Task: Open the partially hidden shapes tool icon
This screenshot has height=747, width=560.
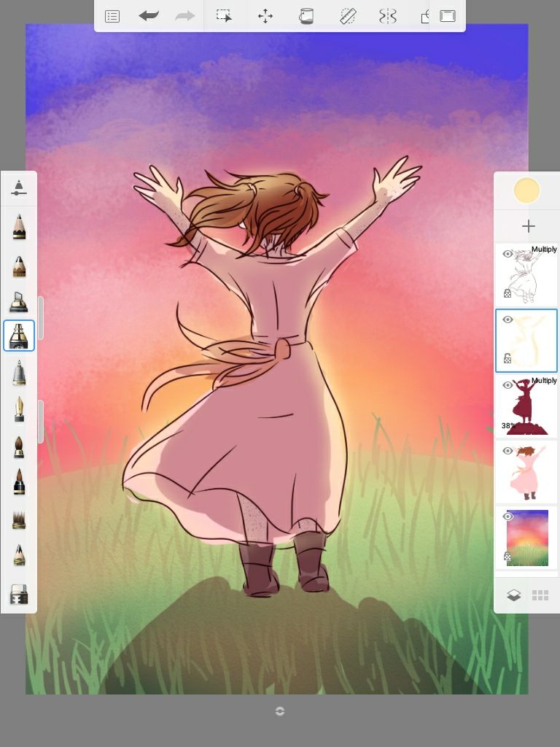Action: [425, 18]
